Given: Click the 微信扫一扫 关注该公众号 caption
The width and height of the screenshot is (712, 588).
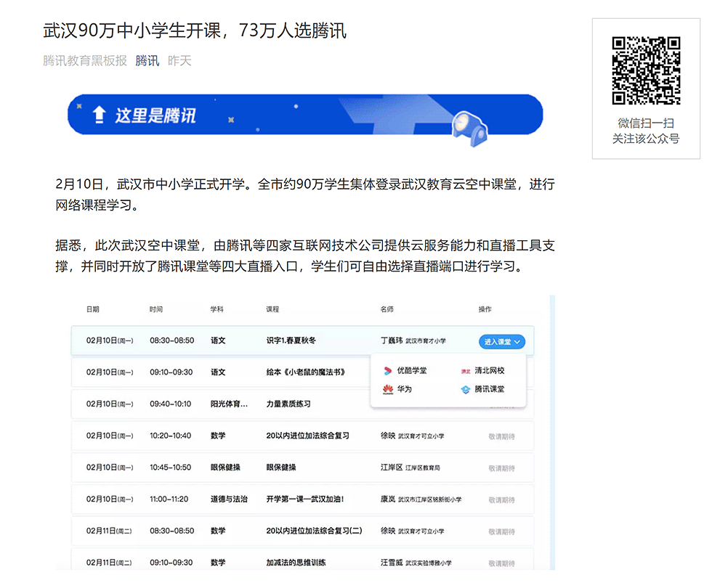Looking at the screenshot, I should point(646,131).
